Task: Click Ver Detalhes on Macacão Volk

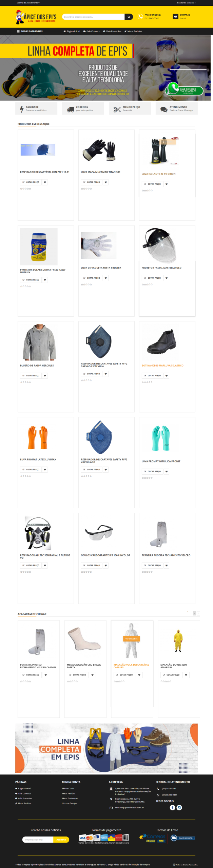Action: pyautogui.click(x=132, y=639)
